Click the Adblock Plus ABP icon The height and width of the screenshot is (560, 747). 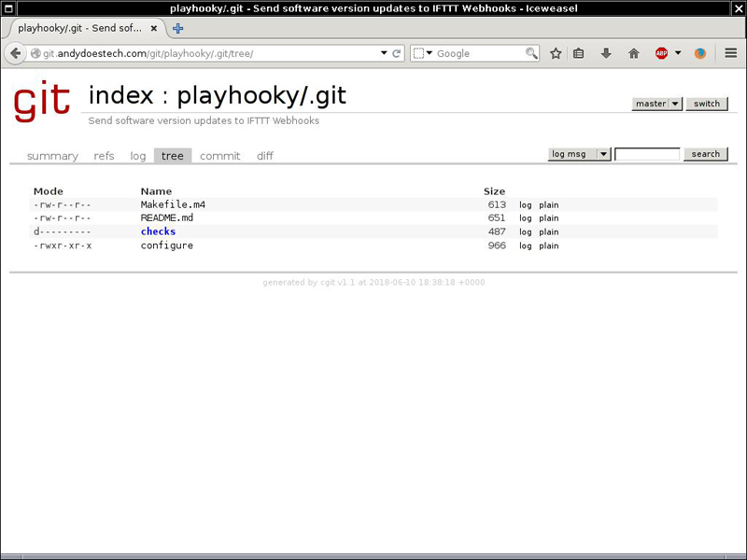pyautogui.click(x=661, y=53)
